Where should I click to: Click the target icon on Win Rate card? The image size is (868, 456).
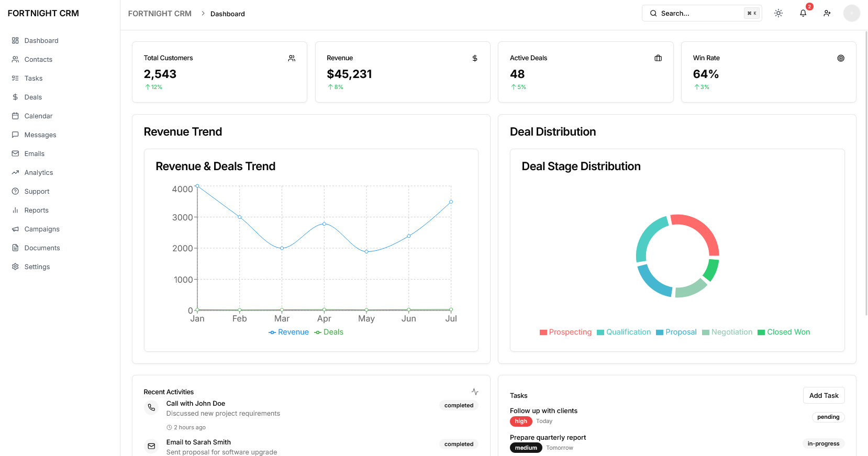click(841, 58)
